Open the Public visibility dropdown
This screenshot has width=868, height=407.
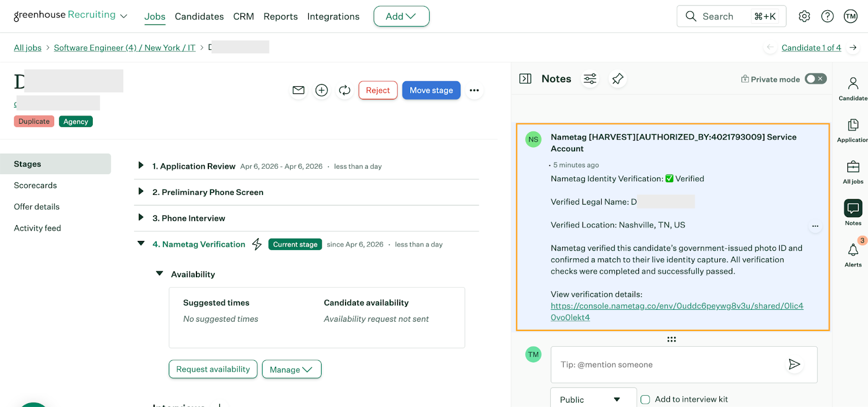click(593, 399)
